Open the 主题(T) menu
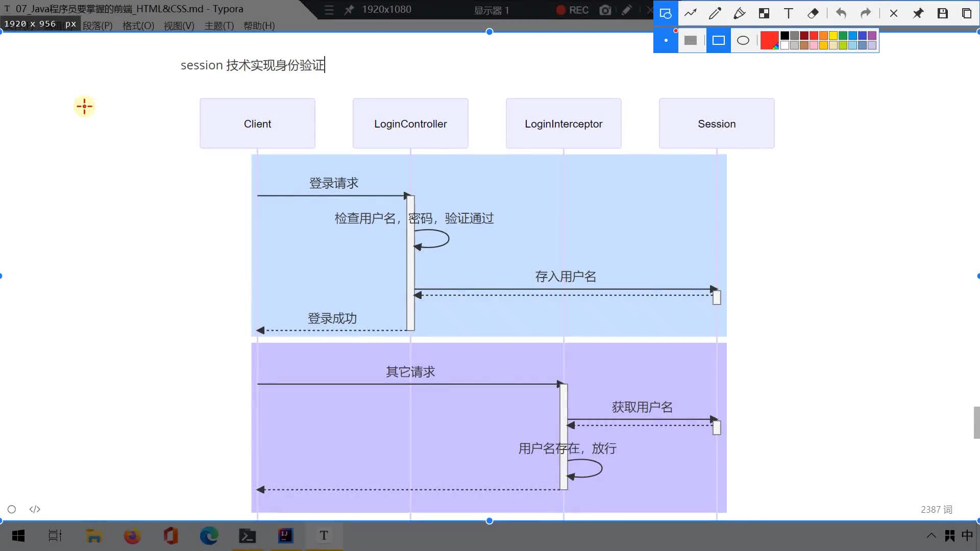 219,26
